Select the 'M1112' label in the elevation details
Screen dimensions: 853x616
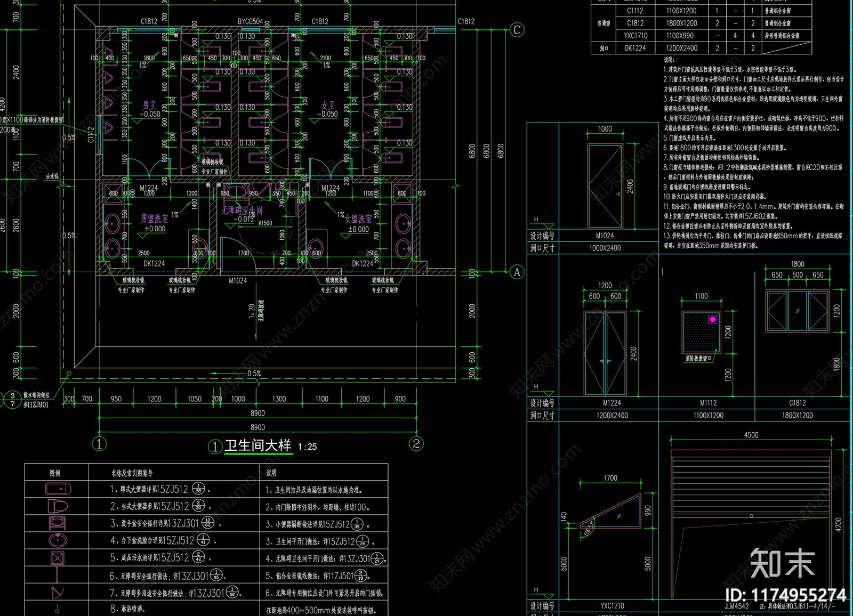pyautogui.click(x=708, y=403)
